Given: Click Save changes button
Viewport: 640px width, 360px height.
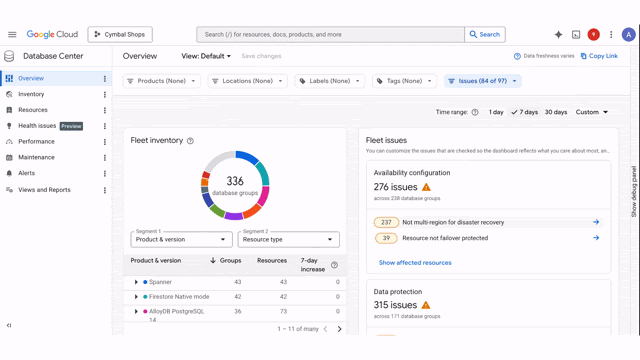Looking at the screenshot, I should tap(261, 56).
